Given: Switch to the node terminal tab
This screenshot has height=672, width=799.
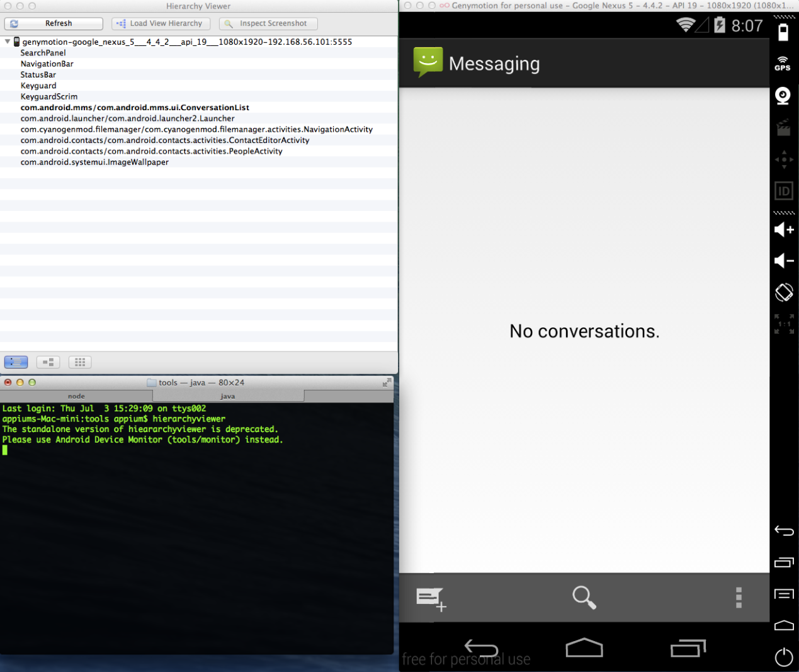Looking at the screenshot, I should [x=76, y=396].
